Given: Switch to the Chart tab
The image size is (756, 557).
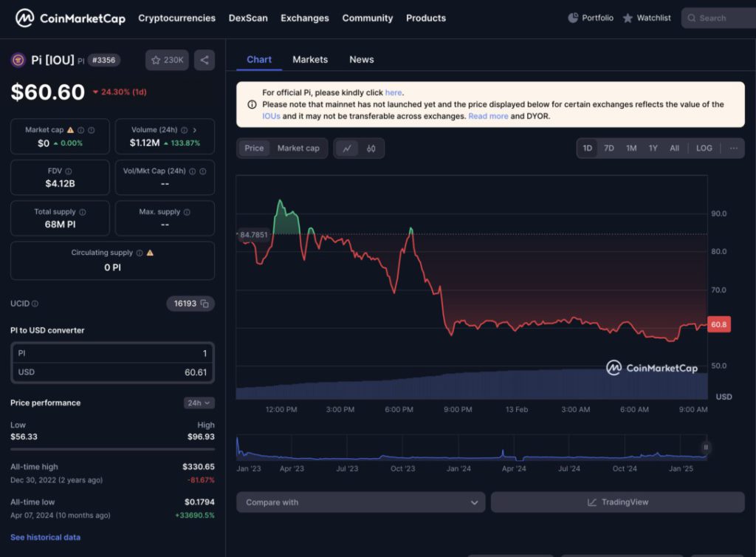Looking at the screenshot, I should coord(259,60).
